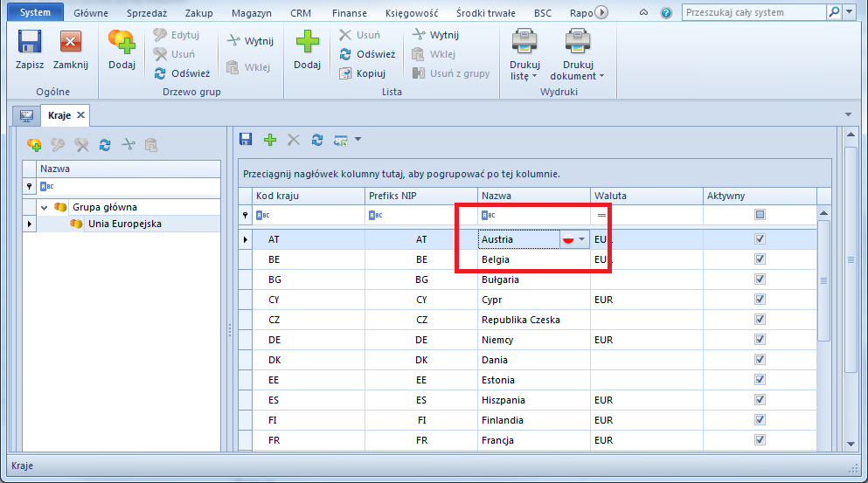
Task: Open the Środki trwałe ribbon tab
Action: click(x=485, y=13)
